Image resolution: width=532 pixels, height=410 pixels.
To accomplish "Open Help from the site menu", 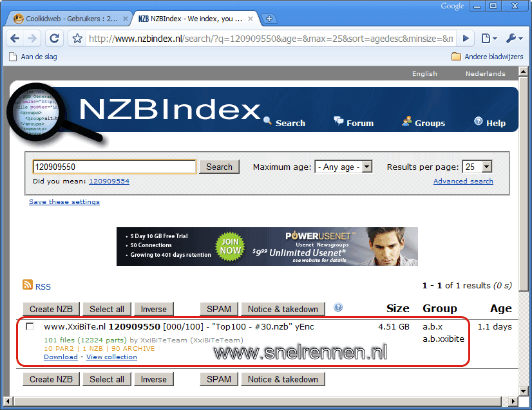I will 489,122.
